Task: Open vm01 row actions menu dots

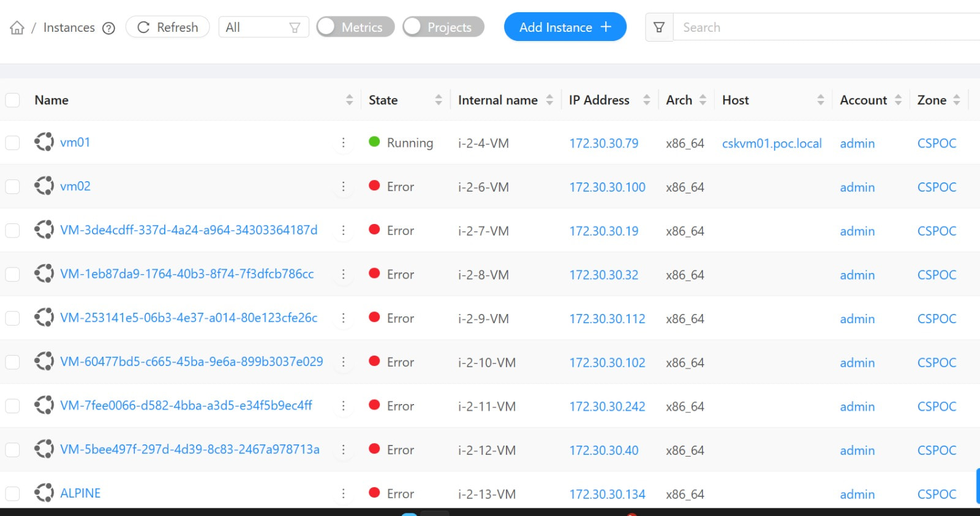Action: tap(343, 143)
